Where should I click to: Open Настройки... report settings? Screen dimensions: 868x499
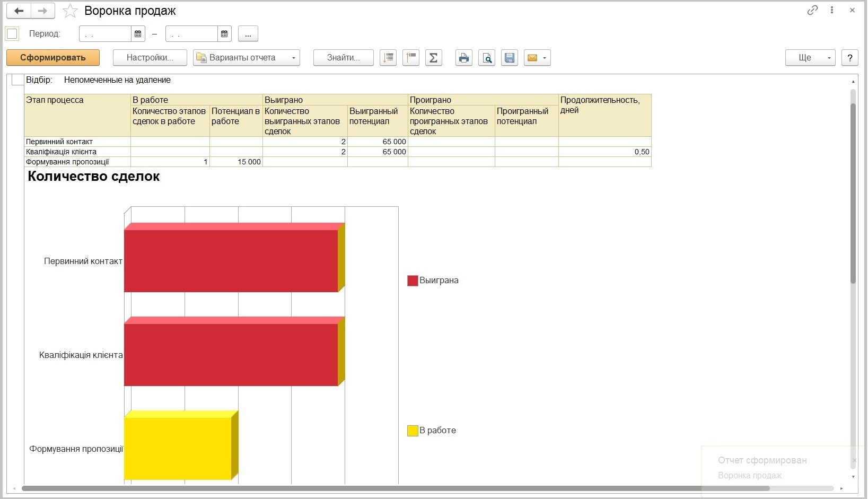pyautogui.click(x=150, y=58)
